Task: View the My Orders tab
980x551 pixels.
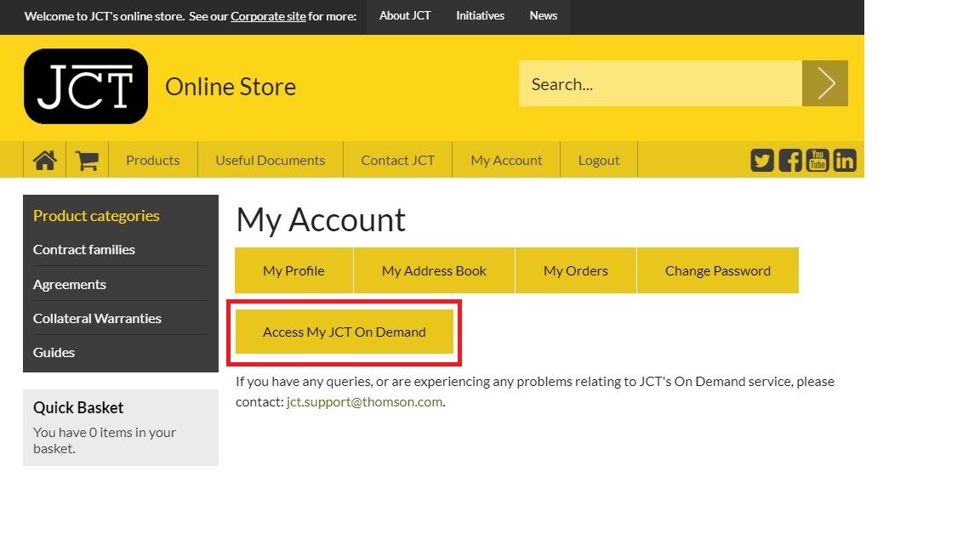Action: (576, 270)
